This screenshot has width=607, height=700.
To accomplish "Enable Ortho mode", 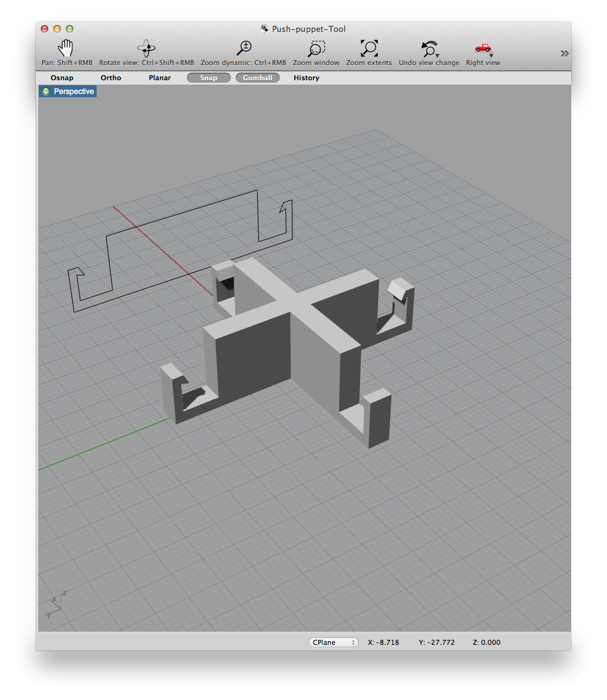I will 111,78.
